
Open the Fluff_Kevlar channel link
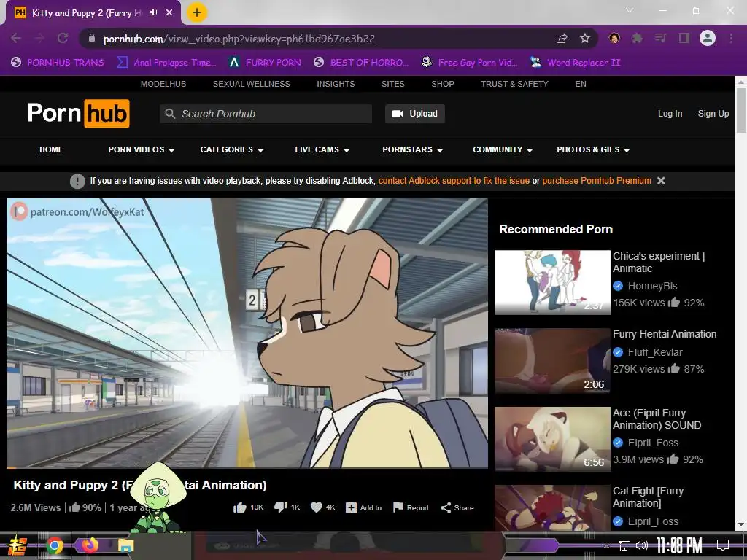click(x=655, y=352)
